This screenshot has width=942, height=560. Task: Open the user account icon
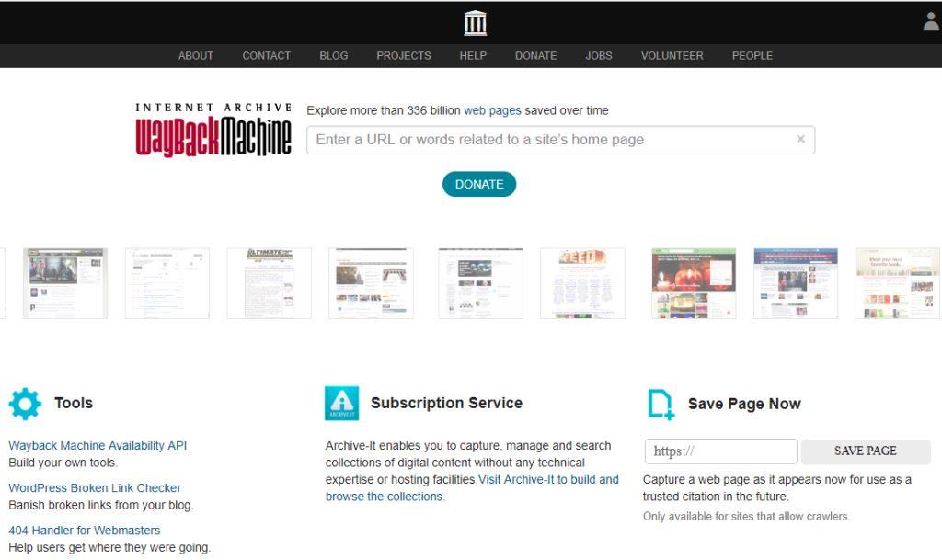931,22
